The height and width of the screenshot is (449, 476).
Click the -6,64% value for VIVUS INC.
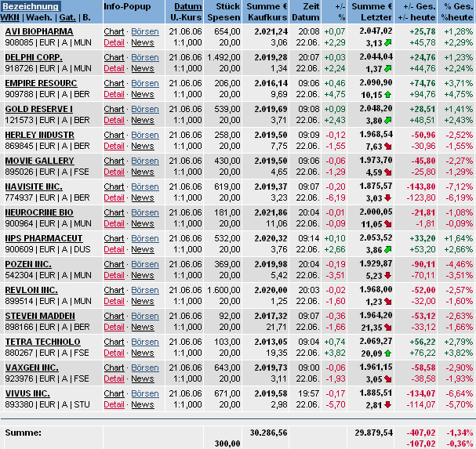click(459, 393)
